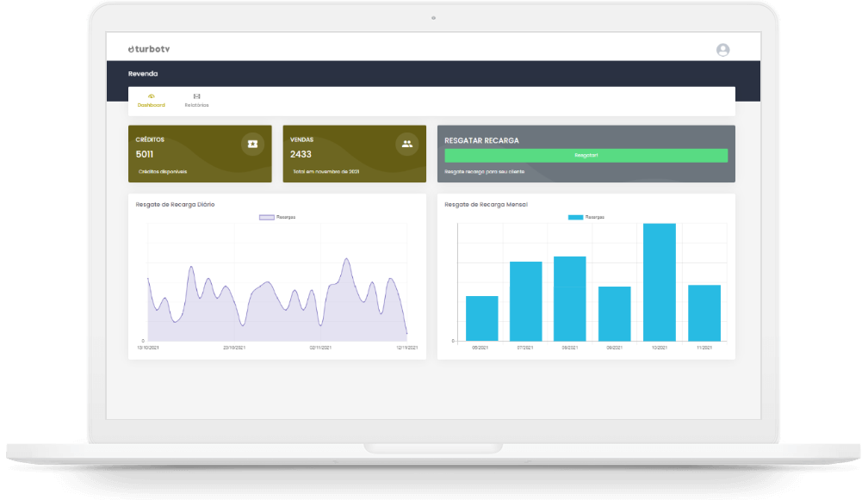Viewport: 868px width, 500px height.
Task: Switch to the Relatórios tab
Action: tap(196, 105)
